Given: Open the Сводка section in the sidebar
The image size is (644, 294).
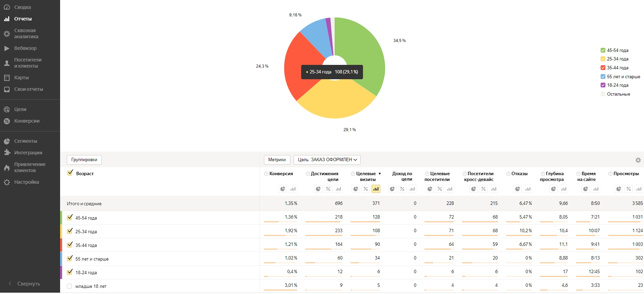Looking at the screenshot, I should (22, 7).
